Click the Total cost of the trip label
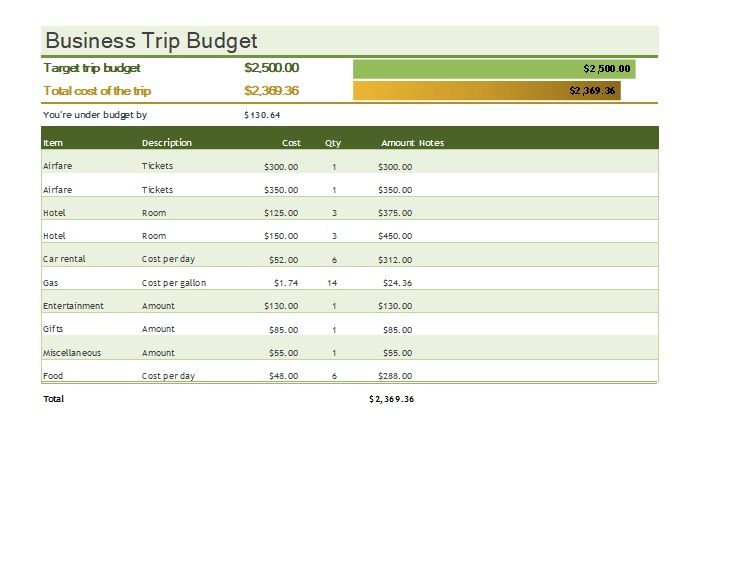This screenshot has height=577, width=746. 97,91
